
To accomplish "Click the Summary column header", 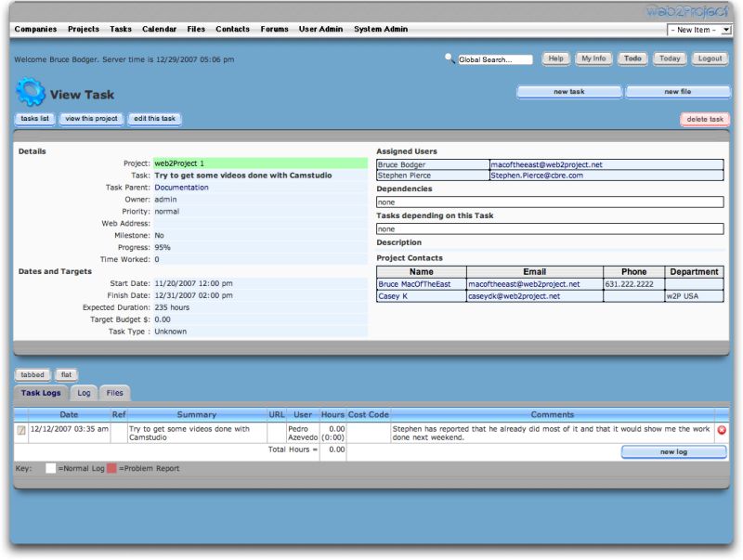I will 196,414.
